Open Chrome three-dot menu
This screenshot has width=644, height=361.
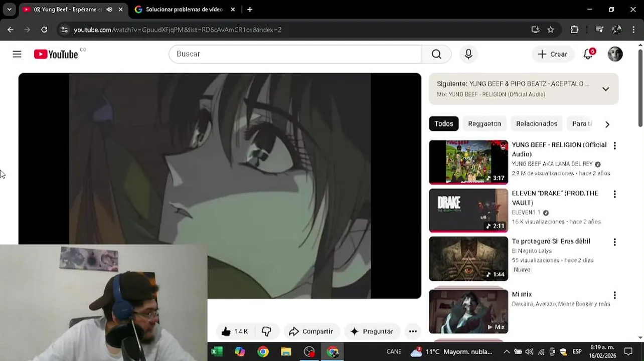tap(633, 30)
